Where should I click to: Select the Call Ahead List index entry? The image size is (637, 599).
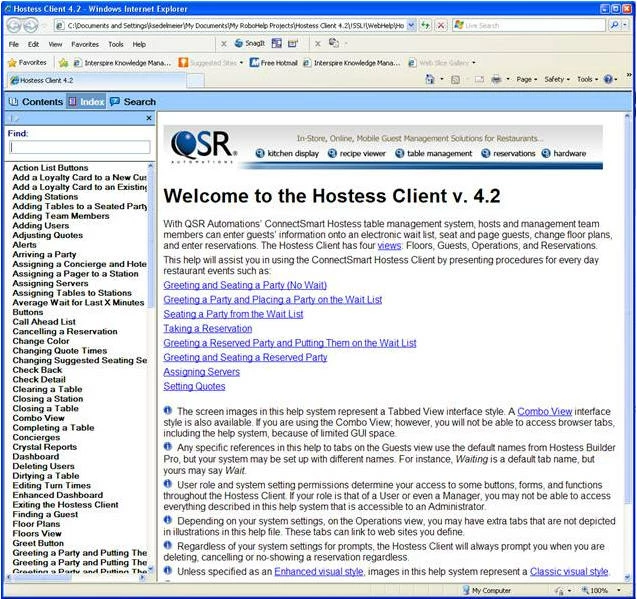coord(44,322)
